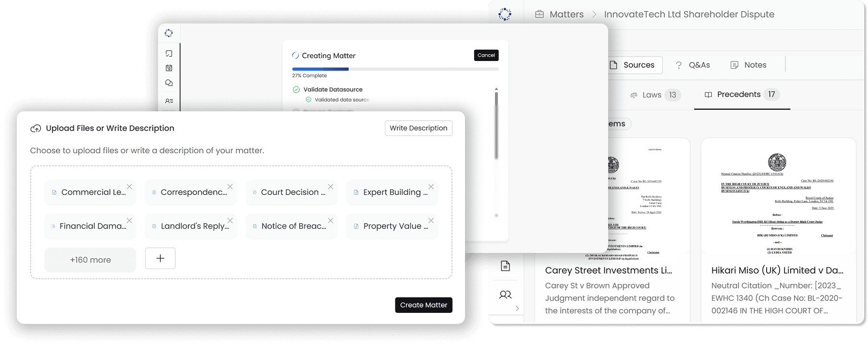
Task: Click the add file plus icon
Action: (x=160, y=258)
